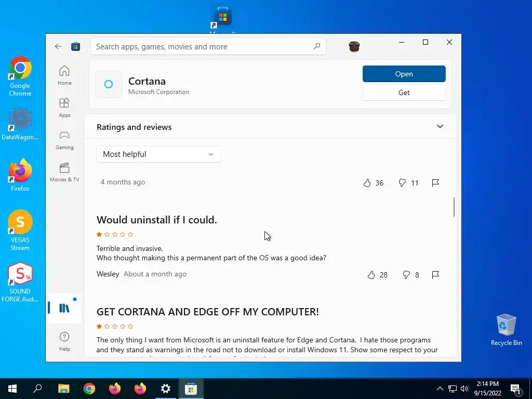Thumbs down Wesley's review

pyautogui.click(x=410, y=275)
